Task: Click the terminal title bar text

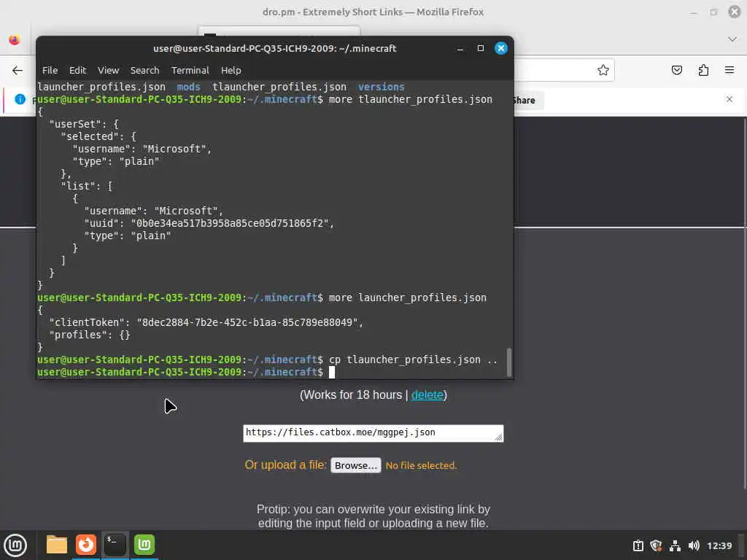Action: click(275, 49)
